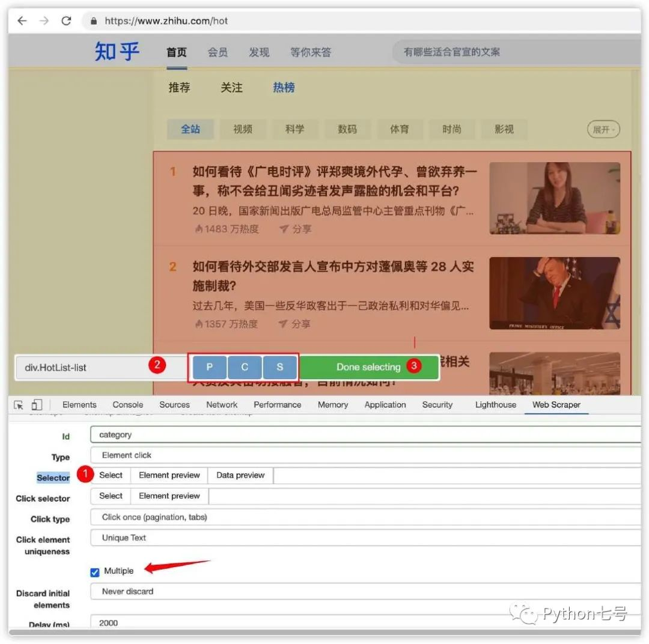Activate the DevTools inspect element icon
This screenshot has height=644, width=649.
[19, 405]
